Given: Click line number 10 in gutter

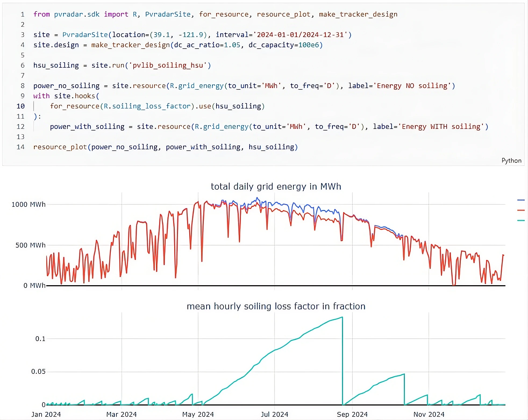Looking at the screenshot, I should click(20, 106).
